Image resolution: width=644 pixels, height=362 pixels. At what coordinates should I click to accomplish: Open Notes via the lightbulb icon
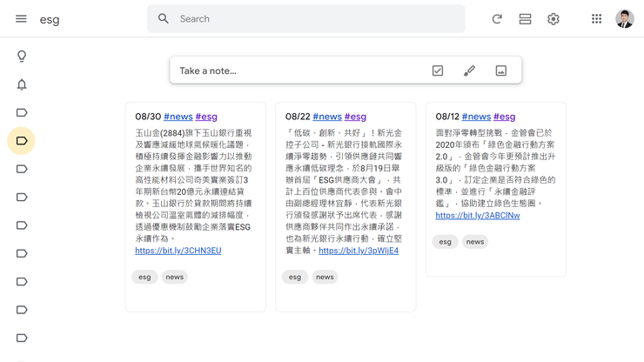(x=22, y=57)
